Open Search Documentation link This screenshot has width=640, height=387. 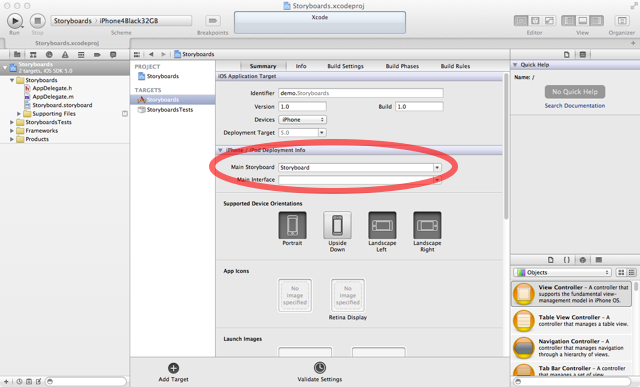point(575,106)
